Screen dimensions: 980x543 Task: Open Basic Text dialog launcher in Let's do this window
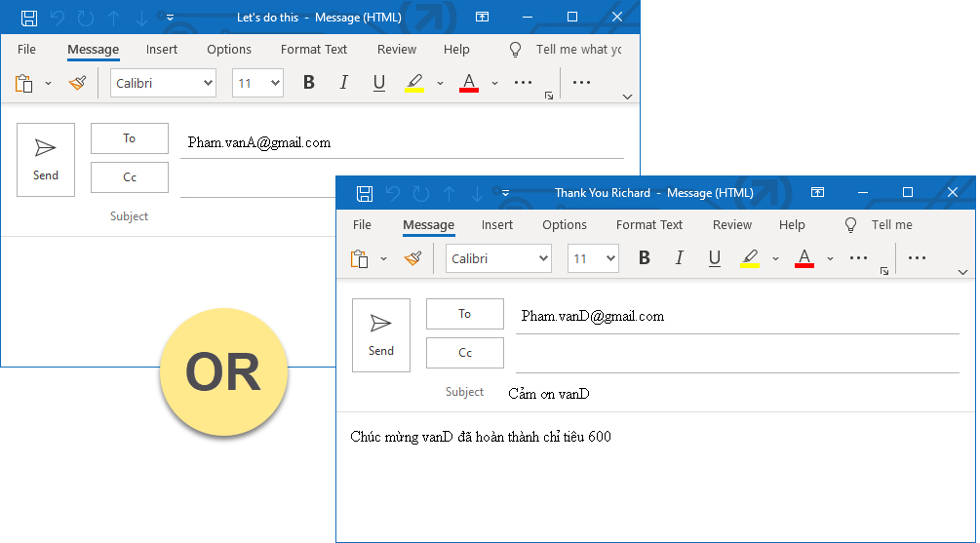click(549, 96)
